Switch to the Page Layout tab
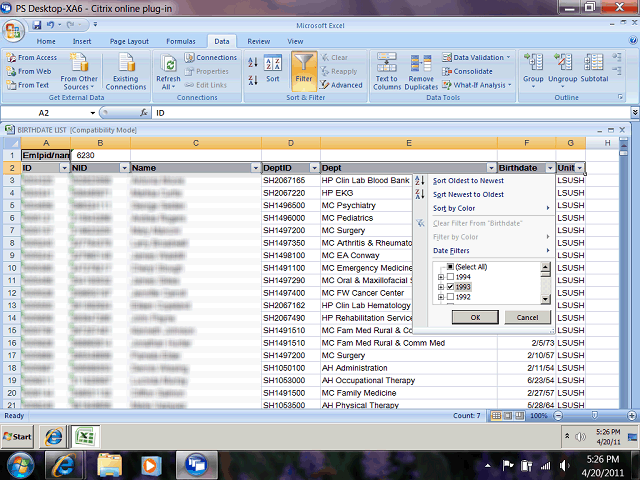The image size is (640, 480). pyautogui.click(x=129, y=41)
